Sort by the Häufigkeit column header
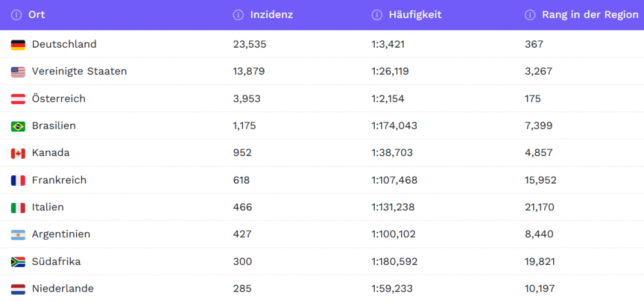The width and height of the screenshot is (644, 303). tap(415, 15)
